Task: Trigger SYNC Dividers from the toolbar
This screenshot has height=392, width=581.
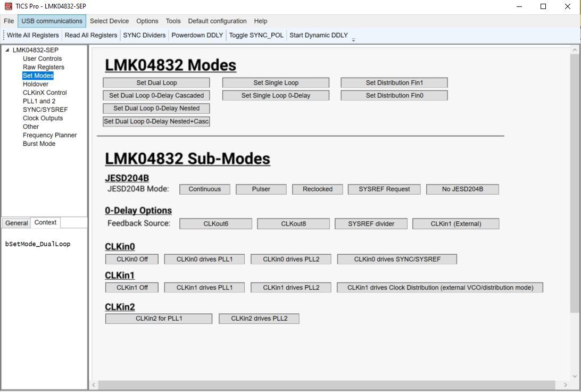Action: pyautogui.click(x=144, y=35)
